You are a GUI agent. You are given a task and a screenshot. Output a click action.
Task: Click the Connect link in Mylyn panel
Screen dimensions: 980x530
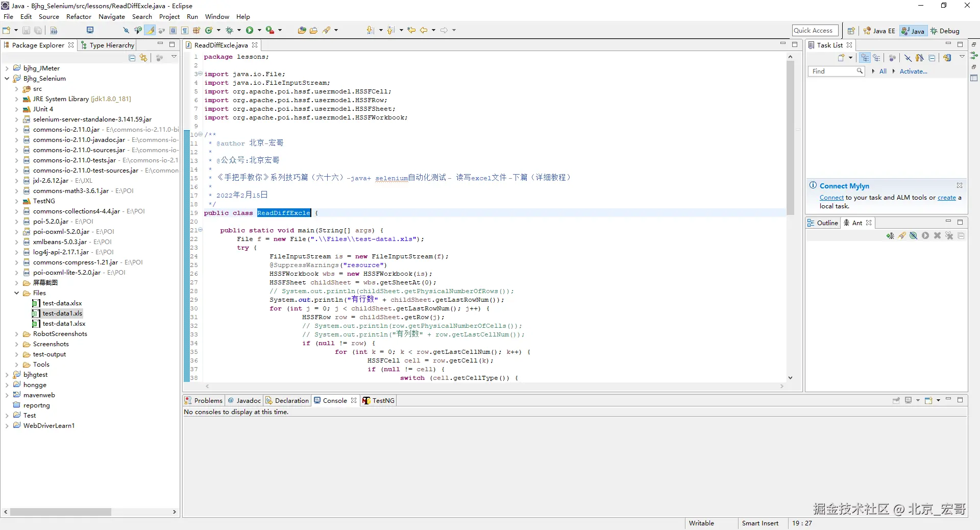pyautogui.click(x=831, y=198)
